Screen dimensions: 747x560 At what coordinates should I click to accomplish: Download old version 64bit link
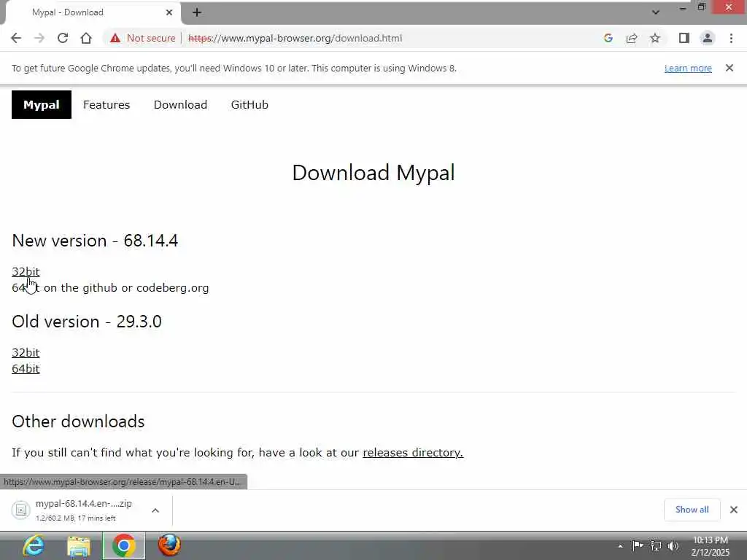tap(26, 368)
